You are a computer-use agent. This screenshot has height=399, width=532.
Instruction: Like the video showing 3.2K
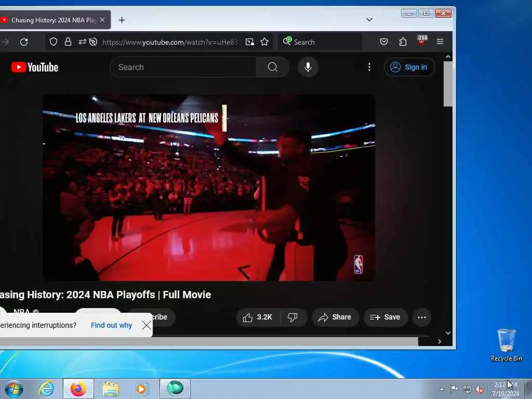258,317
